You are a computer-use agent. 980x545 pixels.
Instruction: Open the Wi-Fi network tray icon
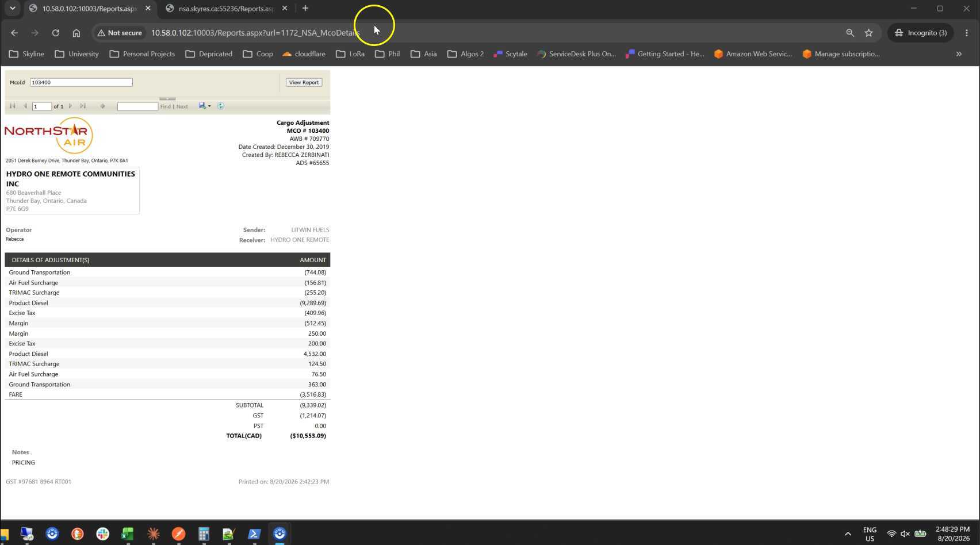(891, 534)
